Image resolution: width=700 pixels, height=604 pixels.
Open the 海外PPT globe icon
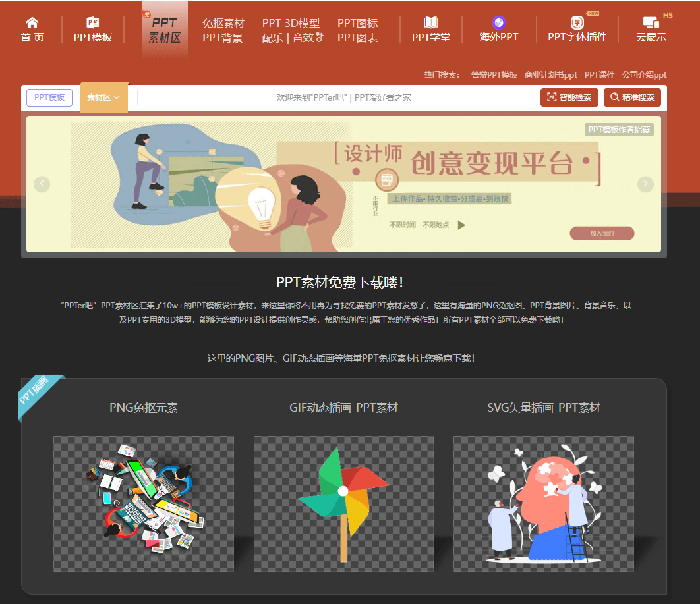point(499,23)
